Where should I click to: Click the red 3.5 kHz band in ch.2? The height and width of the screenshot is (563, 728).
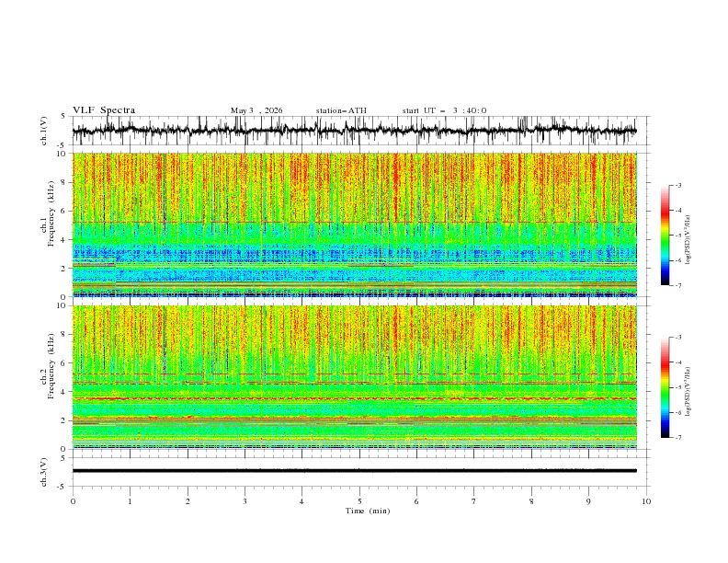point(355,398)
